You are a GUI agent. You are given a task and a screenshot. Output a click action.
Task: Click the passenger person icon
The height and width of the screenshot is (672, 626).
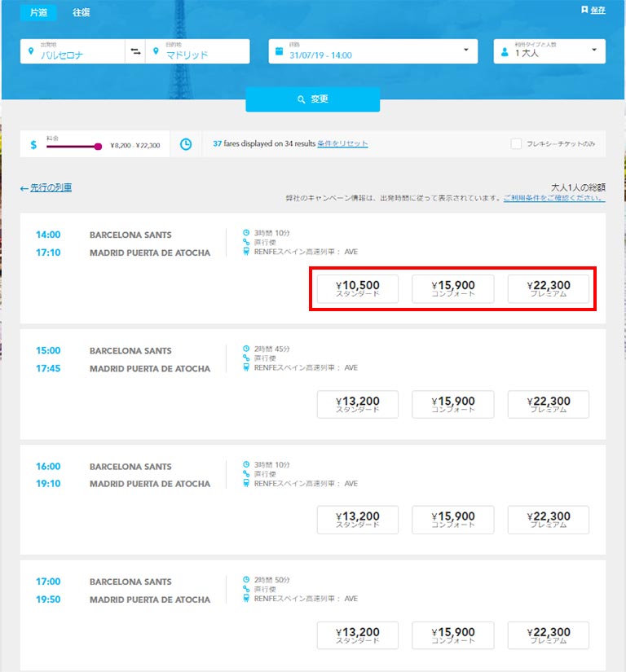coord(505,52)
